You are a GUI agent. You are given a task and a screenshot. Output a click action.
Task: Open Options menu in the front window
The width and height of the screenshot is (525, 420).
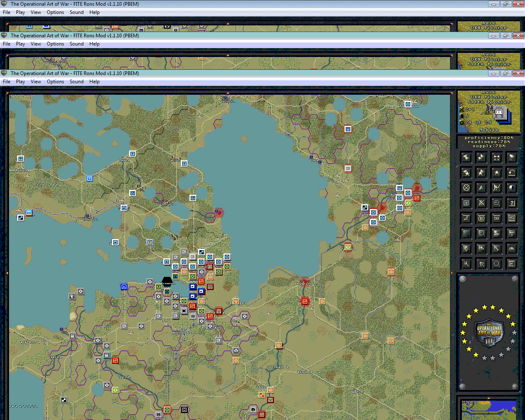(x=55, y=82)
